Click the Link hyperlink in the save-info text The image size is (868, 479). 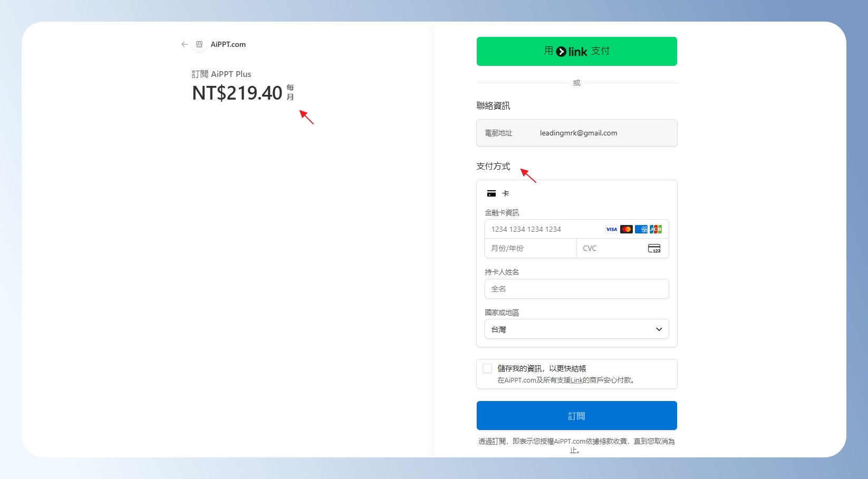(x=576, y=380)
